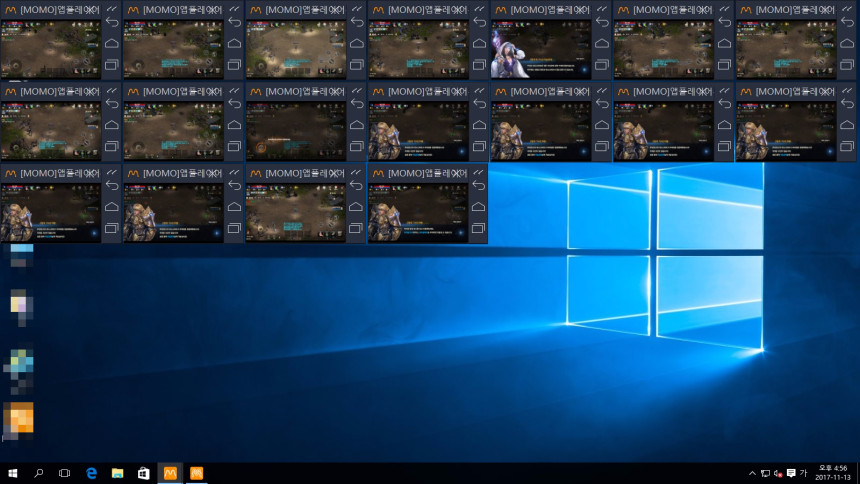Open File Explorer from the taskbar
Viewport: 860px width, 484px height.
117,473
